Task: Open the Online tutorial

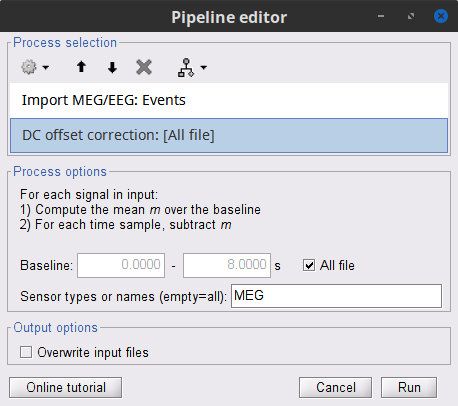Action: [x=66, y=388]
